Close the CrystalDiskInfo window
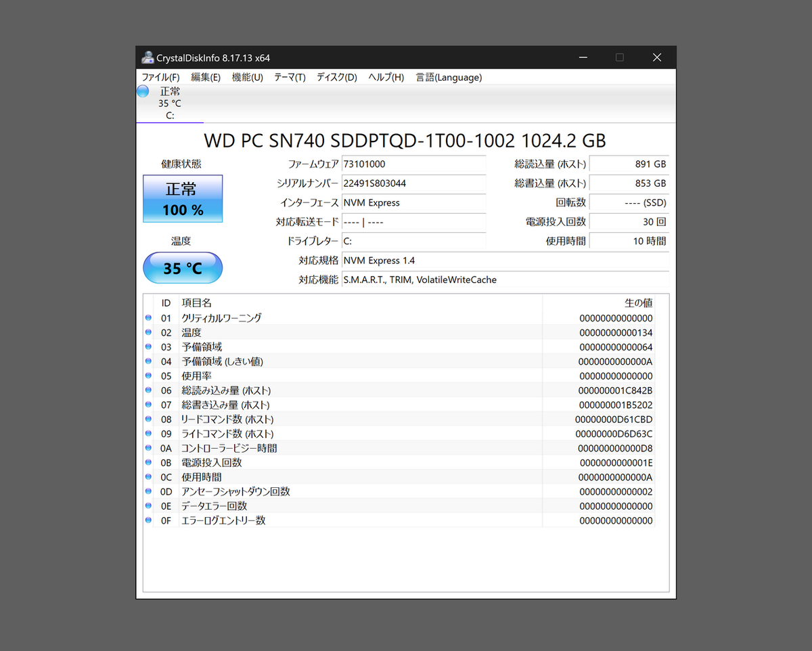This screenshot has width=812, height=651. point(657,58)
